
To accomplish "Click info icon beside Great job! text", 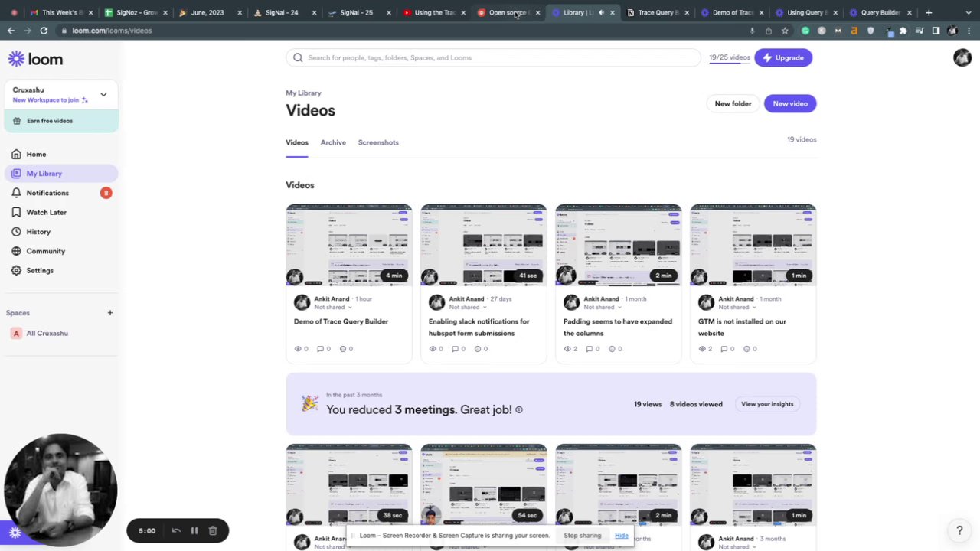I will tap(519, 409).
